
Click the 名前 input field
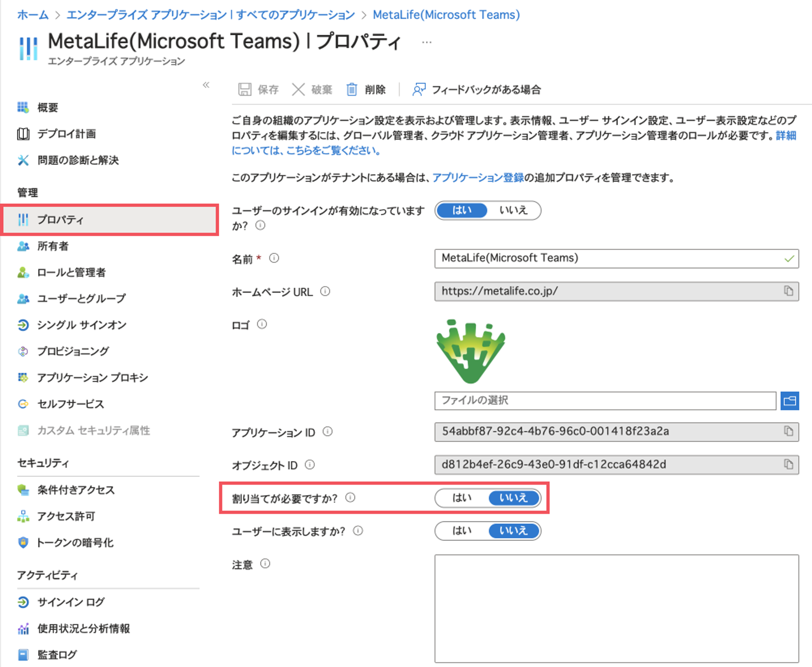tap(616, 259)
